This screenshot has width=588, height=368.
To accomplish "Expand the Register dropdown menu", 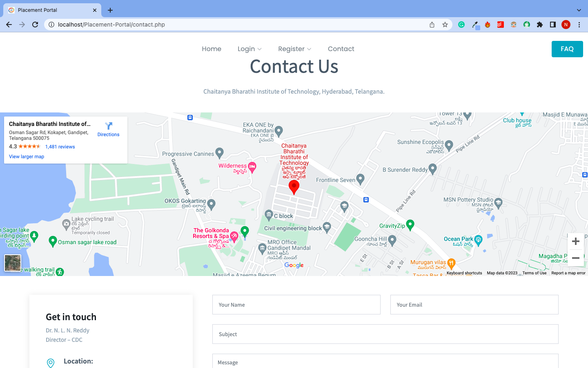I will tap(294, 49).
